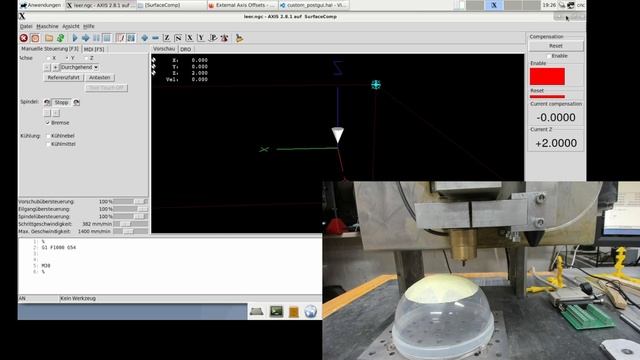Open the Durchgehend jog increment dropdown
This screenshot has height=360, width=640.
point(80,67)
